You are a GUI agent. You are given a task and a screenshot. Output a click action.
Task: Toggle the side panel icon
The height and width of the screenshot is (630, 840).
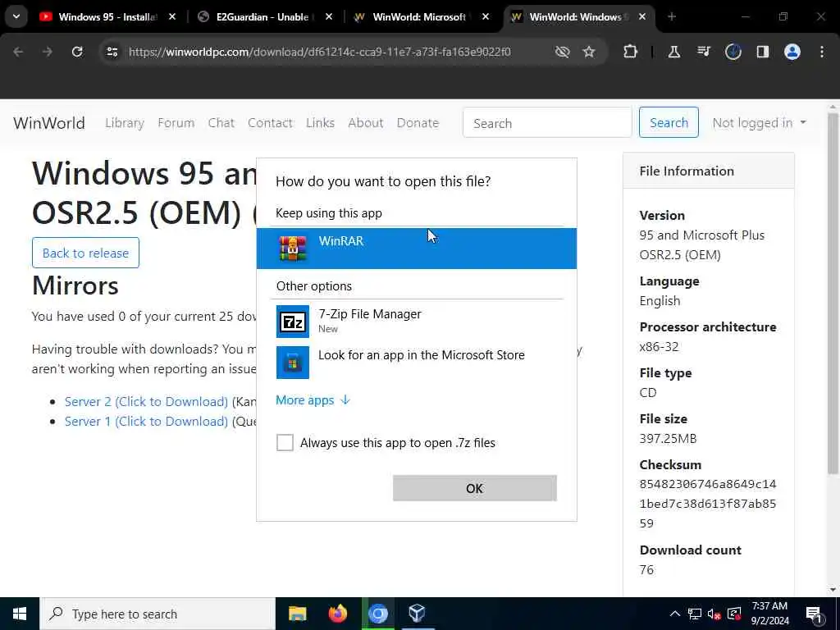point(762,52)
